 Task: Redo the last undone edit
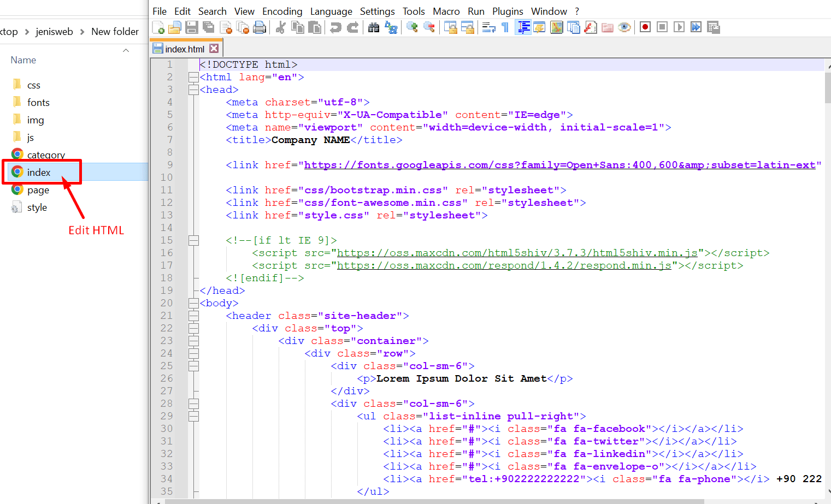coord(353,27)
